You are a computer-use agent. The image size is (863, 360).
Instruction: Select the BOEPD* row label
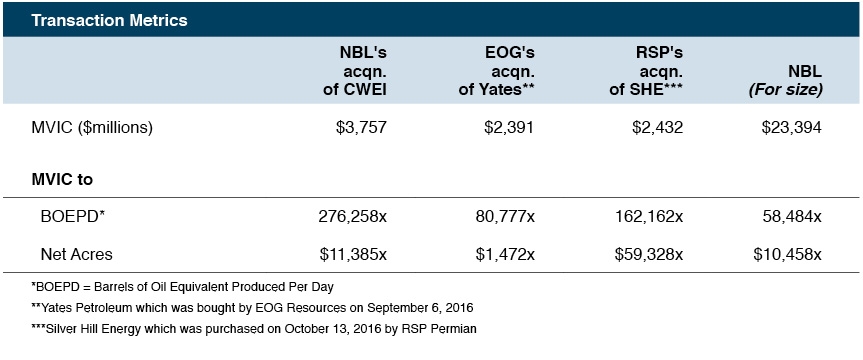point(73,216)
